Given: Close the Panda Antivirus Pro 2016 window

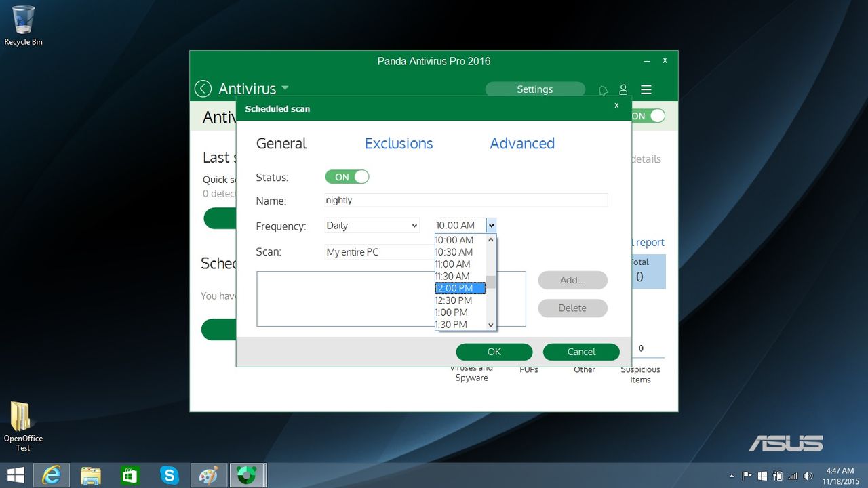Looking at the screenshot, I should pos(665,60).
